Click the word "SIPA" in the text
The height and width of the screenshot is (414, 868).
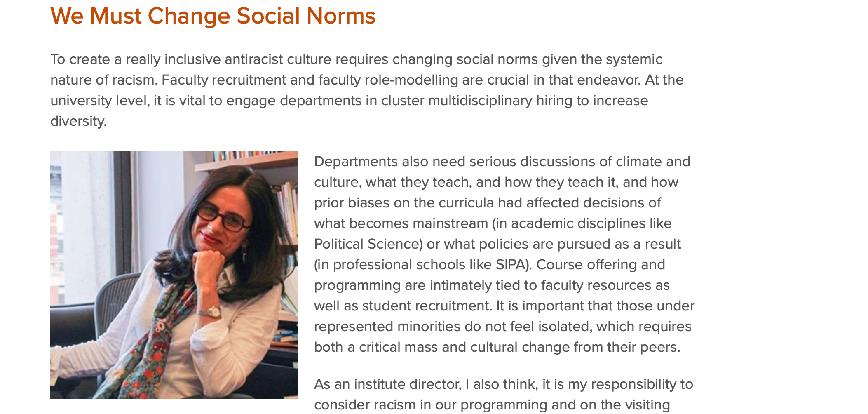tap(511, 265)
